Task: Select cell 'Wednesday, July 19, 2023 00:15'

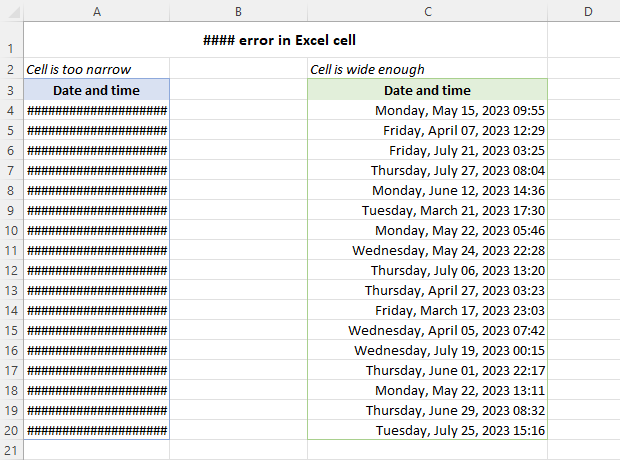Action: click(427, 350)
